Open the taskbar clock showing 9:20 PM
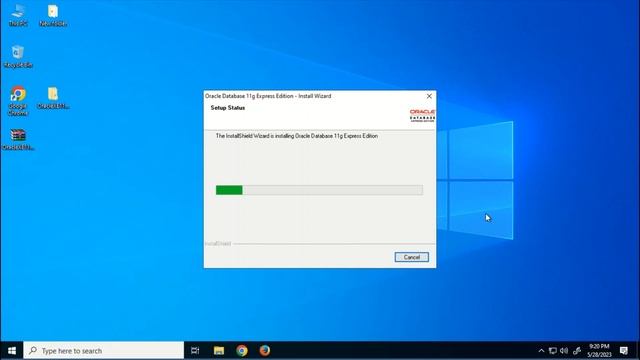 [x=599, y=351]
